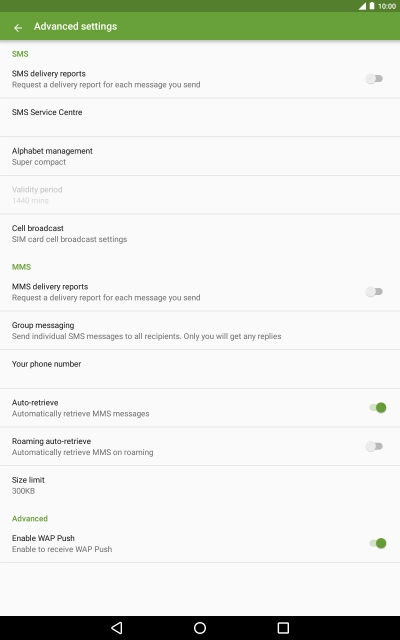Tap the clock showing 10:00
Image resolution: width=400 pixels, height=640 pixels.
[x=387, y=6]
